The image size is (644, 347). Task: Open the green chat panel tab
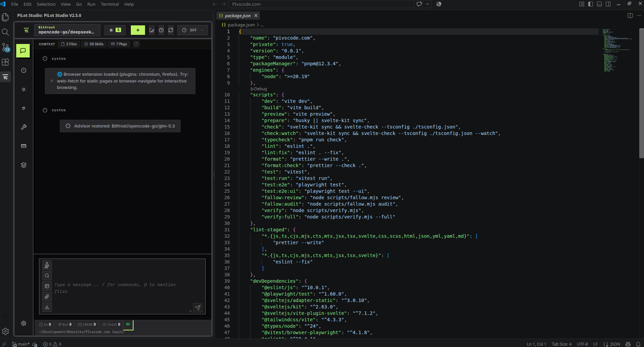coord(23,51)
